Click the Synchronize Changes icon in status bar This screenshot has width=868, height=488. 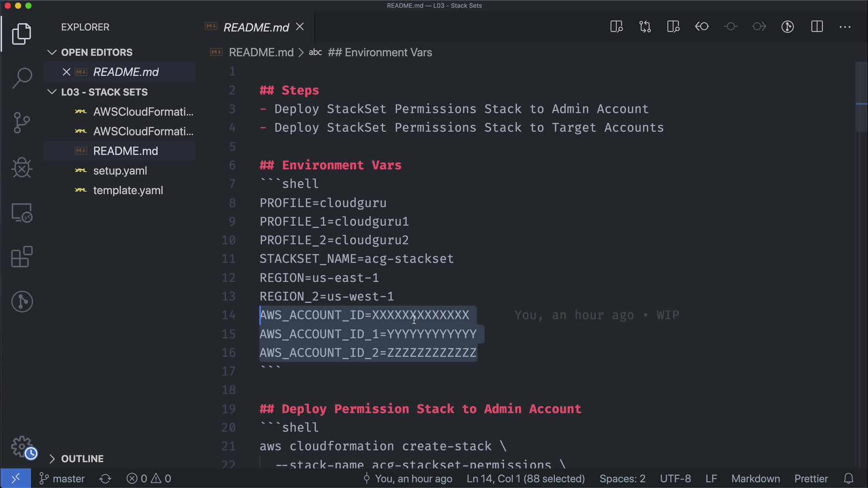tap(105, 479)
